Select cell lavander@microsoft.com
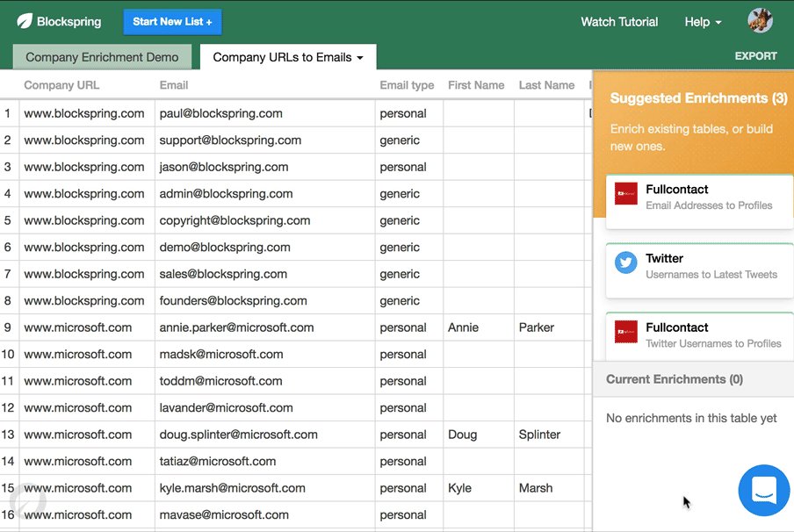Image resolution: width=794 pixels, height=532 pixels. tap(265, 408)
